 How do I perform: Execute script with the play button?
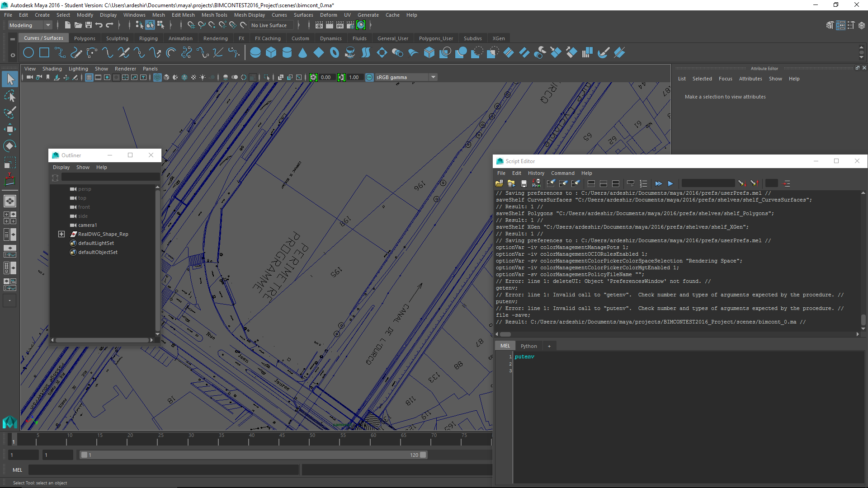click(x=670, y=183)
